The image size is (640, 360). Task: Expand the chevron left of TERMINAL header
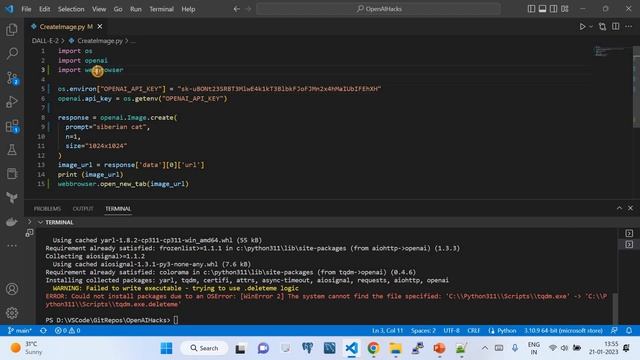[29, 222]
